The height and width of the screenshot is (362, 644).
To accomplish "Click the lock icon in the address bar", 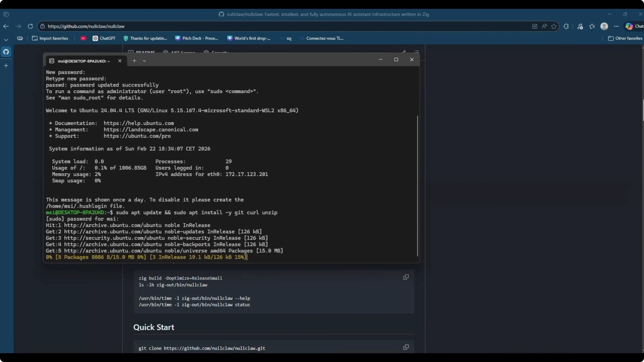I will tap(43, 26).
